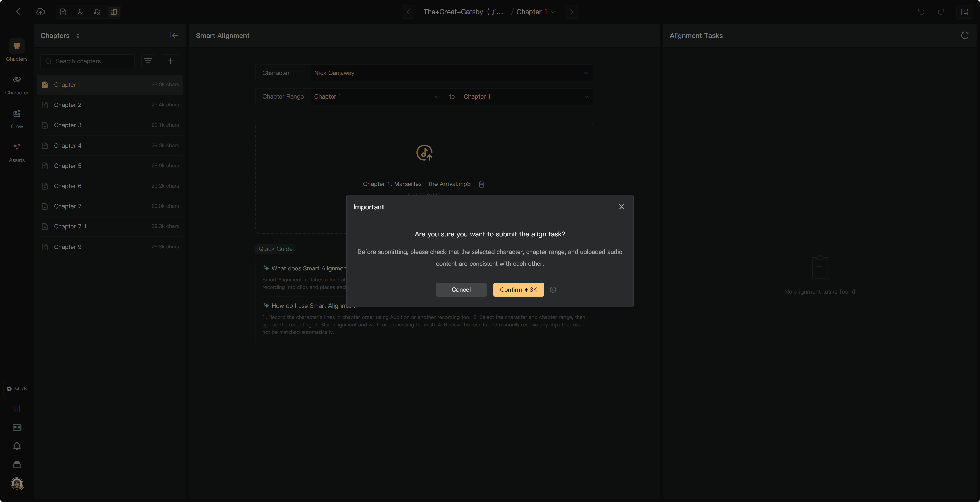Click the audio upload icon in the drop area
Image resolution: width=980 pixels, height=502 pixels.
click(x=424, y=152)
